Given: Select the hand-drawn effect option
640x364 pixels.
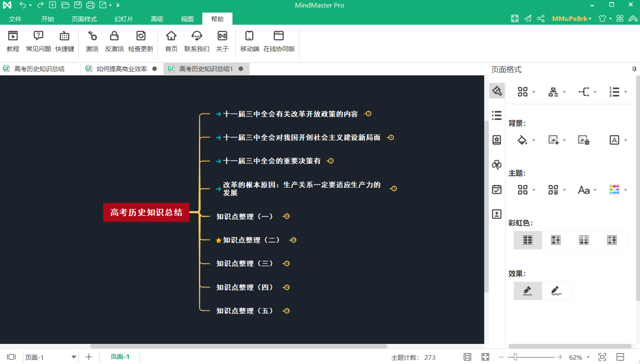Looking at the screenshot, I should tap(556, 291).
